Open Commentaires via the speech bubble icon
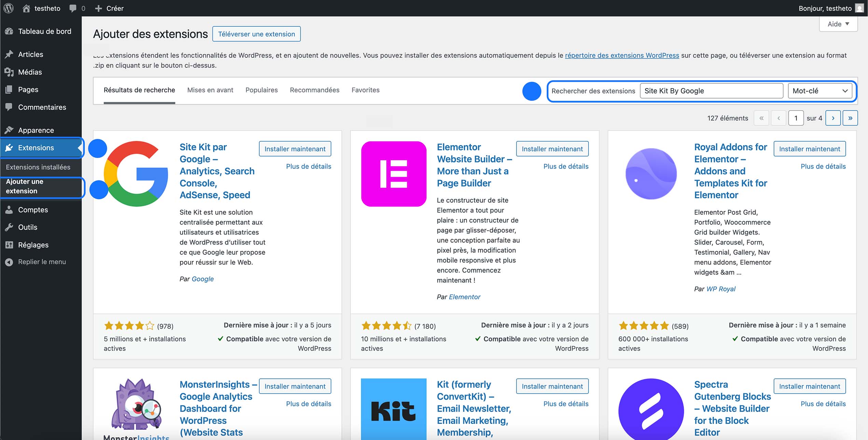Image resolution: width=868 pixels, height=440 pixels. coord(10,107)
